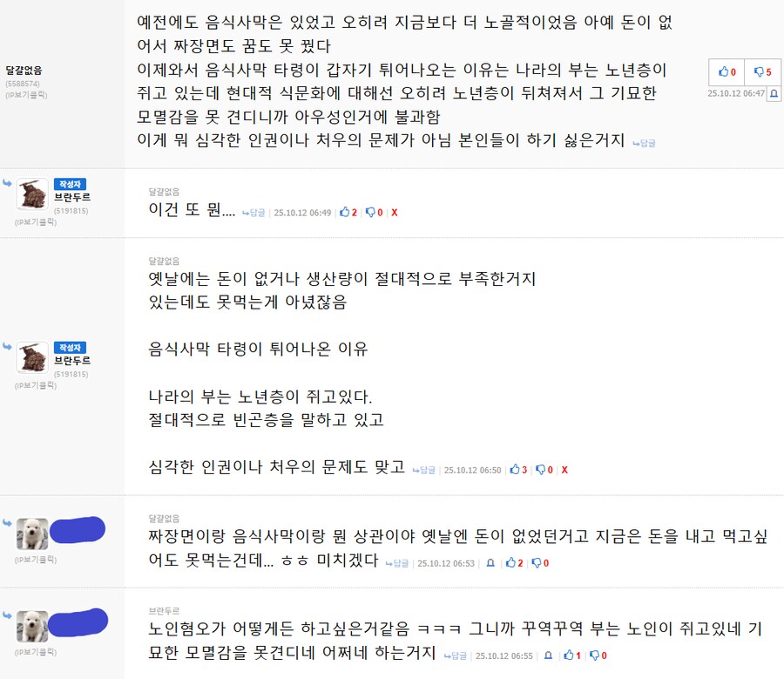Reveal the IP under the 달걀없음 nickname

(x=26, y=94)
